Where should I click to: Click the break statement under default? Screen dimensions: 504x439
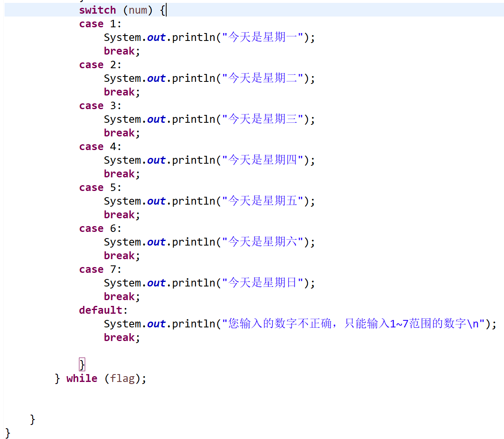pyautogui.click(x=122, y=337)
